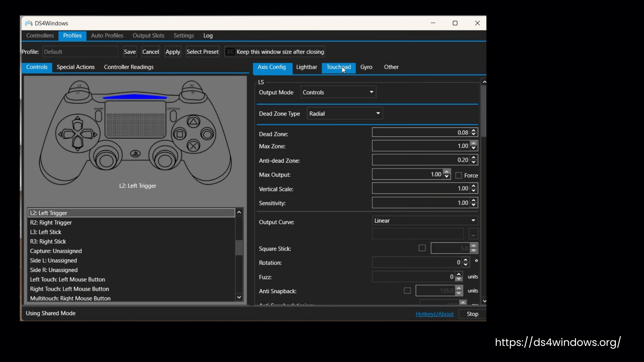Switch to Auto Profiles tab
The image size is (644, 362).
click(107, 36)
